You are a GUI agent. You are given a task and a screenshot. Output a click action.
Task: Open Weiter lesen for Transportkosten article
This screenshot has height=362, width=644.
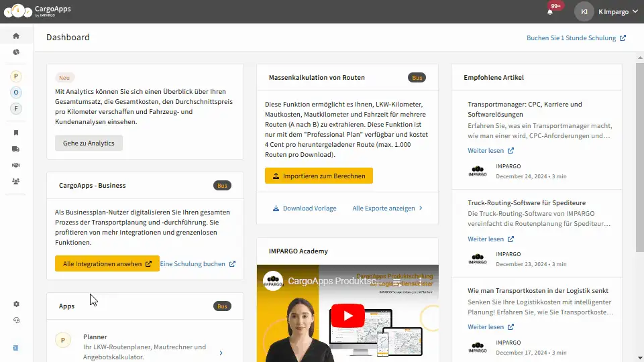pos(490,326)
